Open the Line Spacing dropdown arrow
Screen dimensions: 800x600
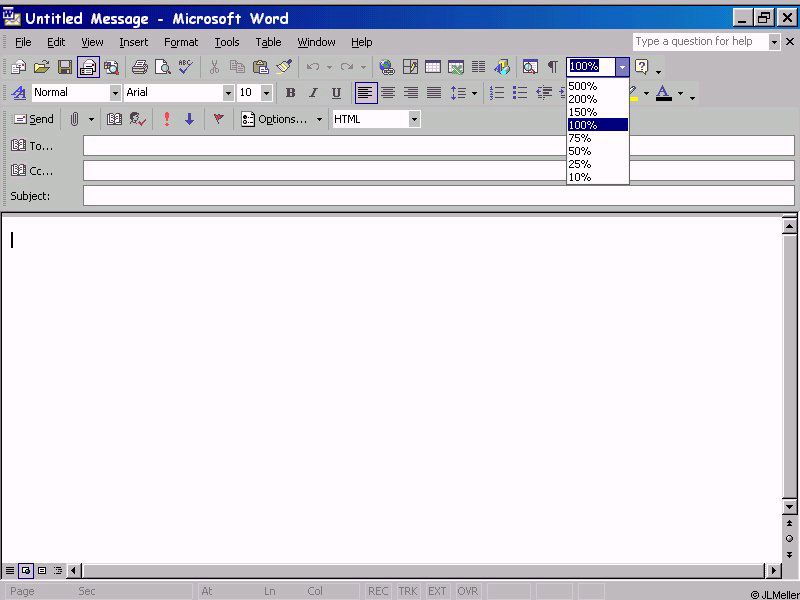pos(474,93)
